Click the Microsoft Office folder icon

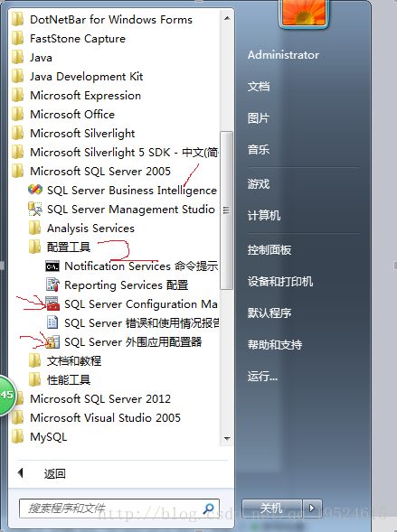(x=17, y=115)
